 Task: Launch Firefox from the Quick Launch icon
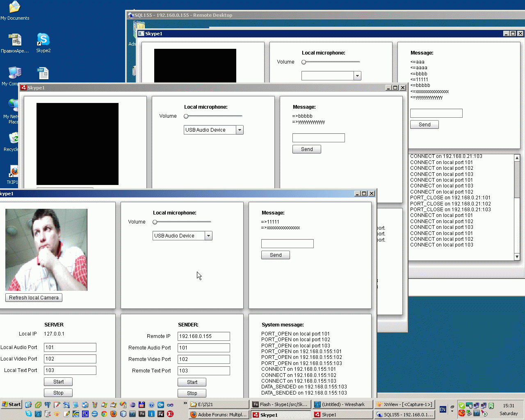pos(113,414)
